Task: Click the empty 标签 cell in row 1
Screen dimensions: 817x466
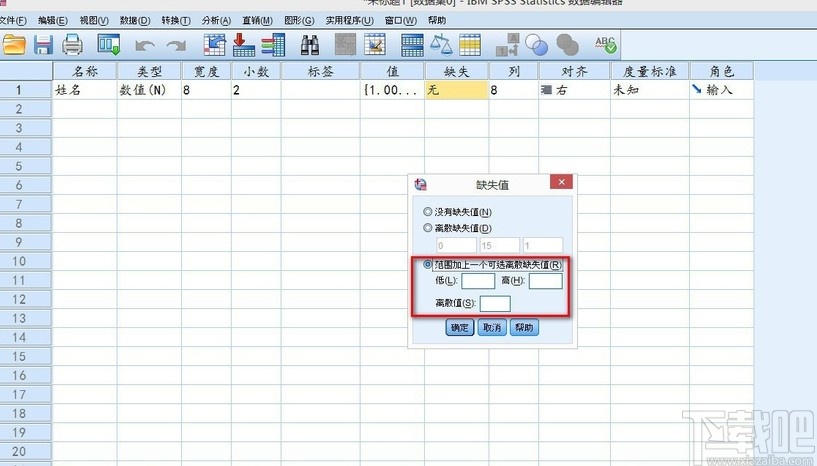Action: [320, 90]
